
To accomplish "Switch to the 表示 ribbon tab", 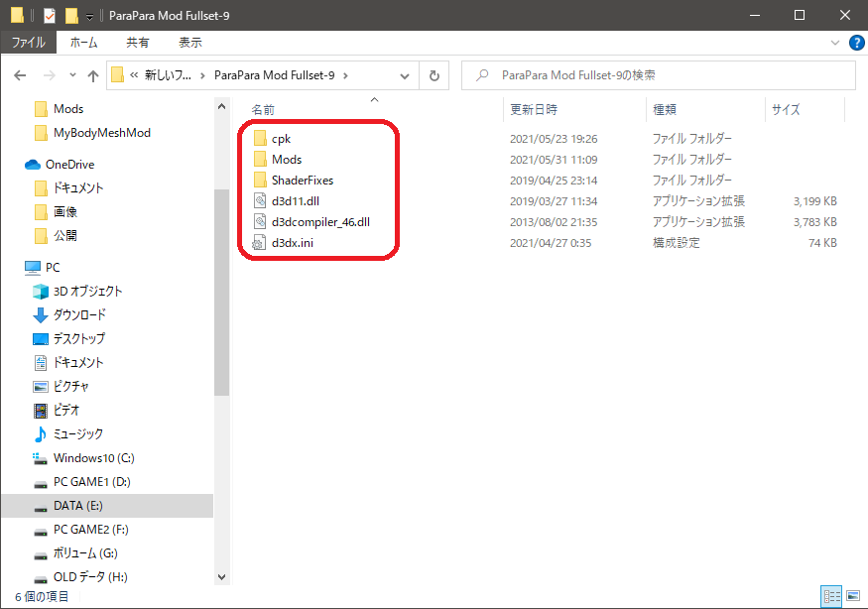I will coord(190,42).
